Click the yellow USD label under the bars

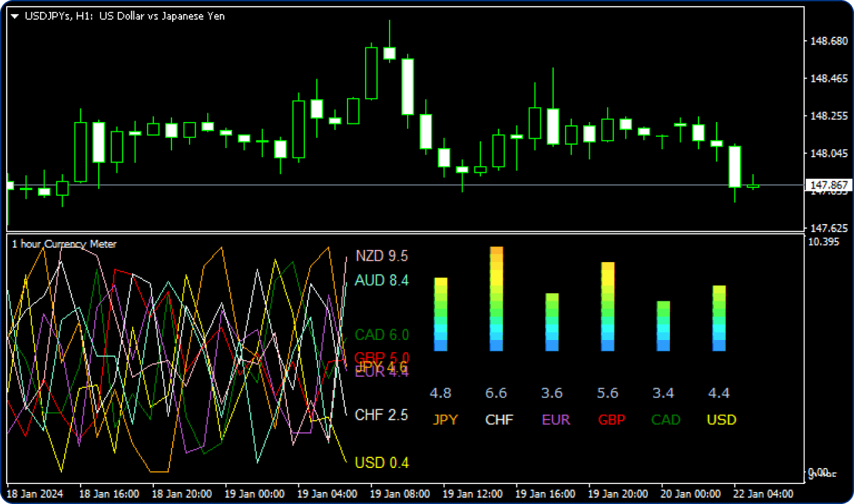tap(721, 420)
